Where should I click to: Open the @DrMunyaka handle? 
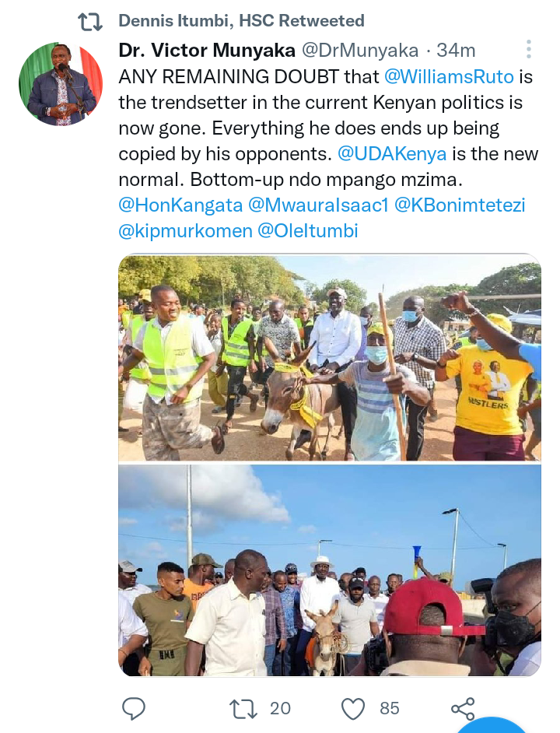360,50
